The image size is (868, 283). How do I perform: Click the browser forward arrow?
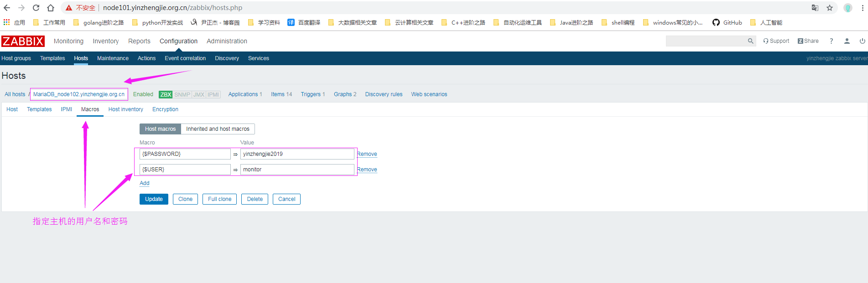click(21, 8)
